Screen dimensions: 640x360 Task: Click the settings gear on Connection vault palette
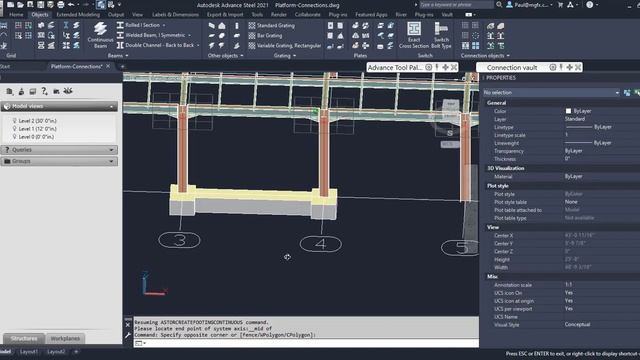(x=552, y=67)
